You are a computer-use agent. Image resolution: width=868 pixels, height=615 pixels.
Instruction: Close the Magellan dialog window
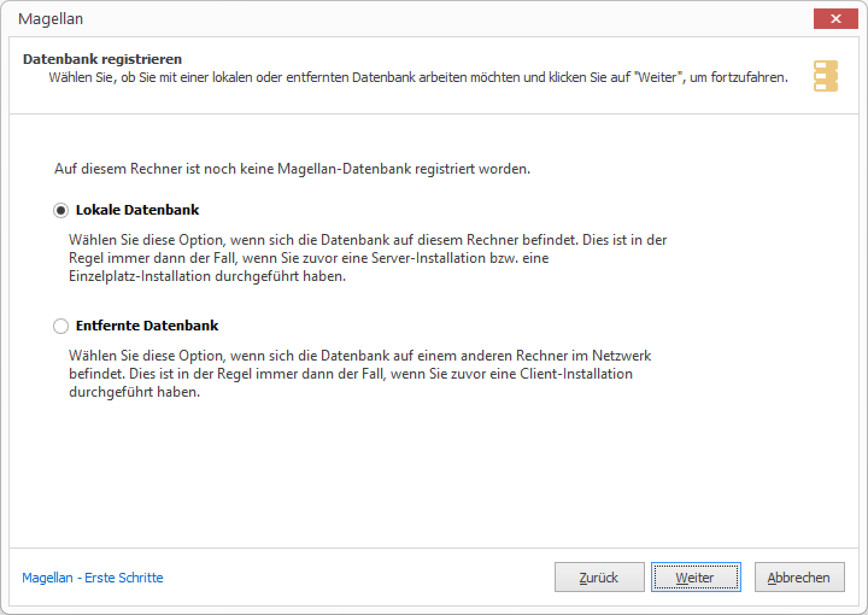[835, 19]
